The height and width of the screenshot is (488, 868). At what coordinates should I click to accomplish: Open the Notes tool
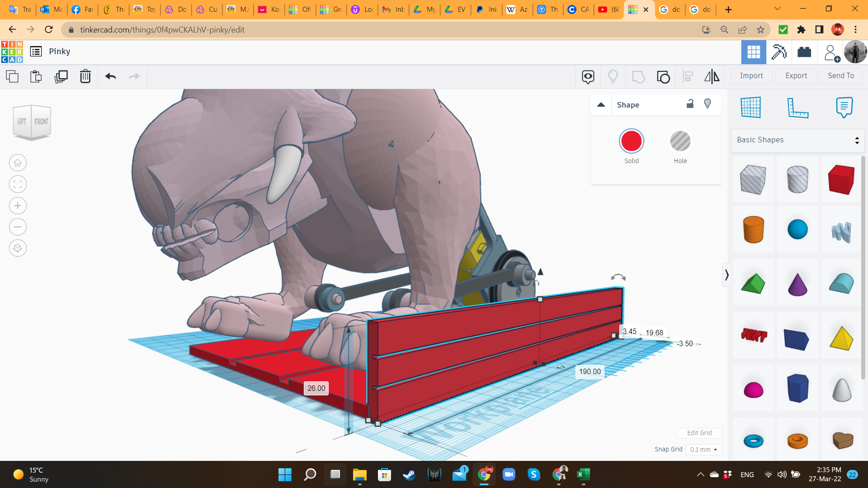844,108
